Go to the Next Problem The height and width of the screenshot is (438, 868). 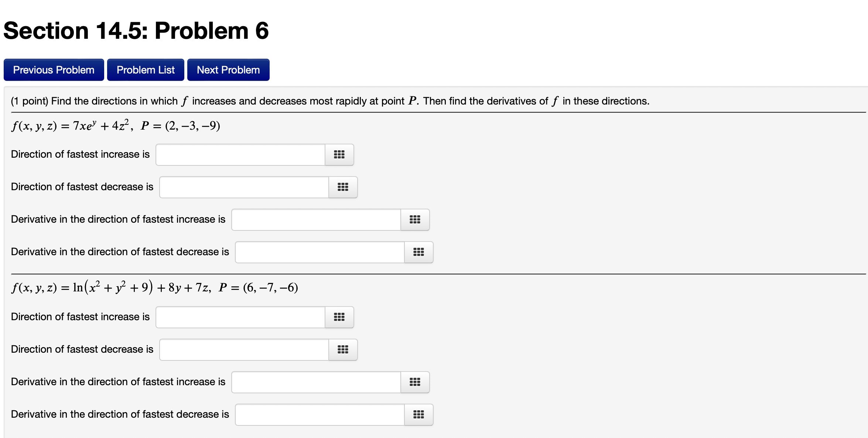(228, 69)
